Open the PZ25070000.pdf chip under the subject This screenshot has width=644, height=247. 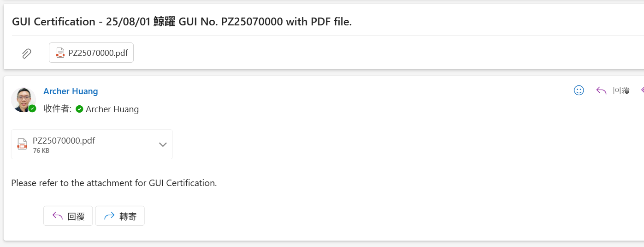click(91, 53)
